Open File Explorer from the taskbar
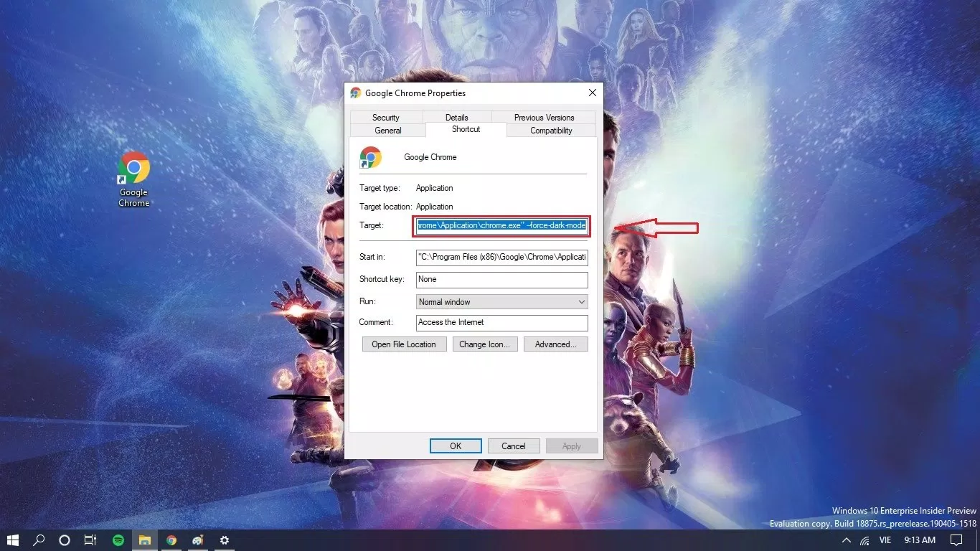 145,540
